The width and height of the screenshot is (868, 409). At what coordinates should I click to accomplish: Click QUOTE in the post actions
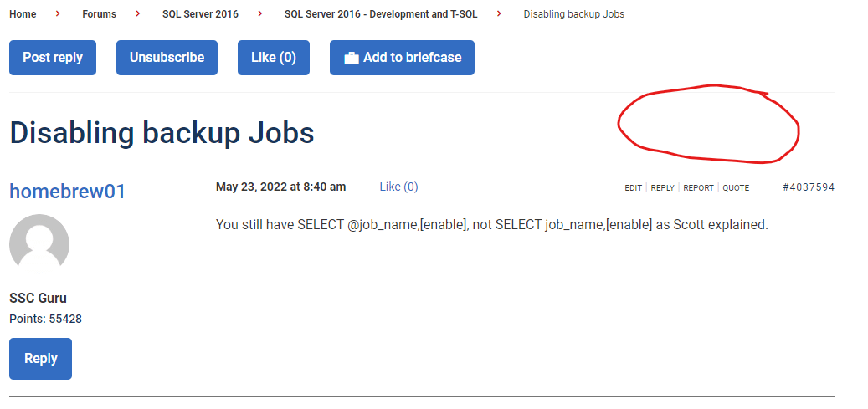point(736,188)
